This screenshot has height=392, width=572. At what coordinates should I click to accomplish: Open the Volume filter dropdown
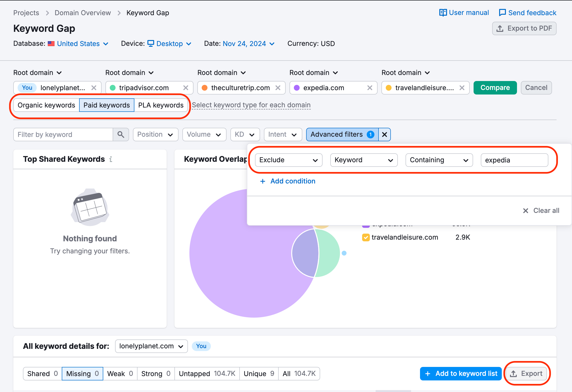204,135
